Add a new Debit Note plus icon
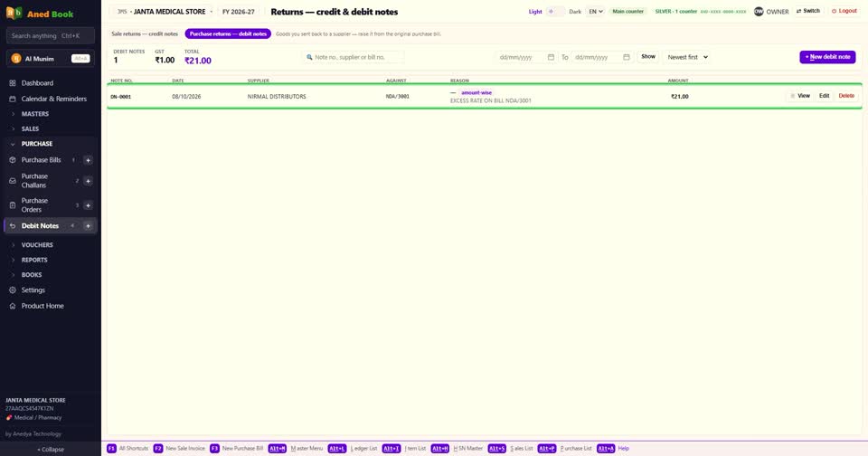 pos(88,226)
